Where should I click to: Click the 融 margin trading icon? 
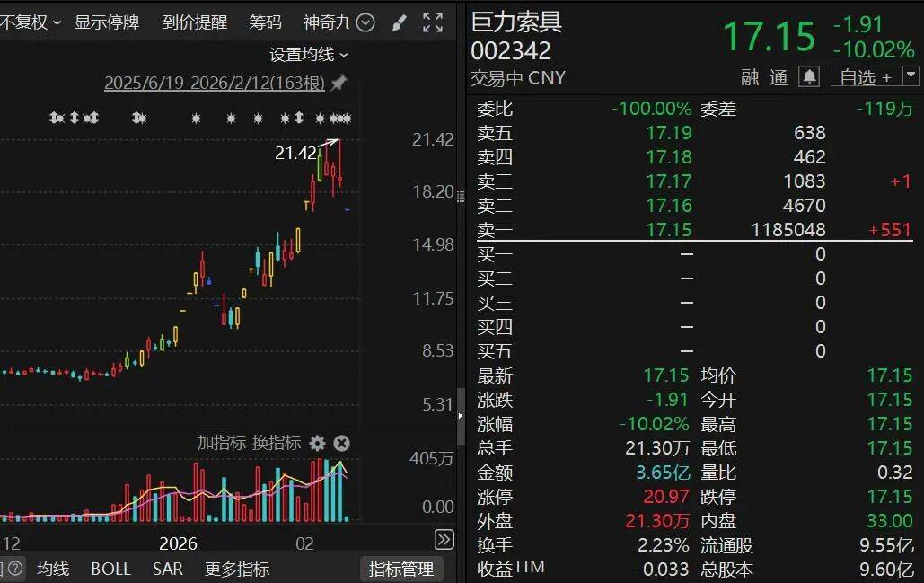750,78
